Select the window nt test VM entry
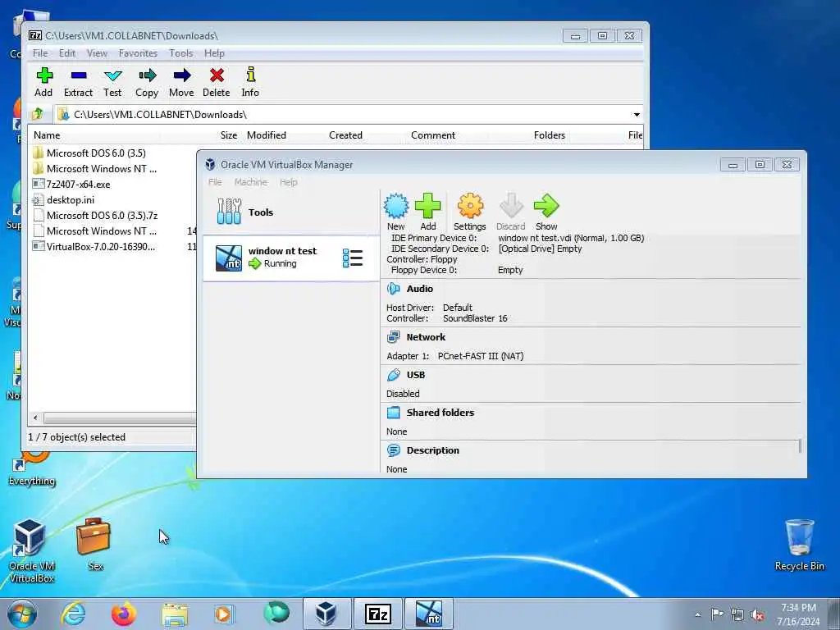Viewport: 840px width, 630px height. 291,258
